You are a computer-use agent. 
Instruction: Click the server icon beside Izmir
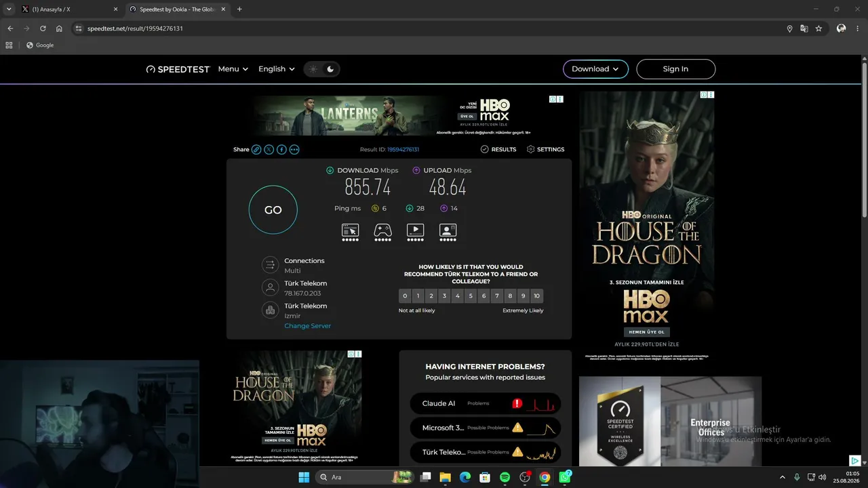tap(271, 310)
